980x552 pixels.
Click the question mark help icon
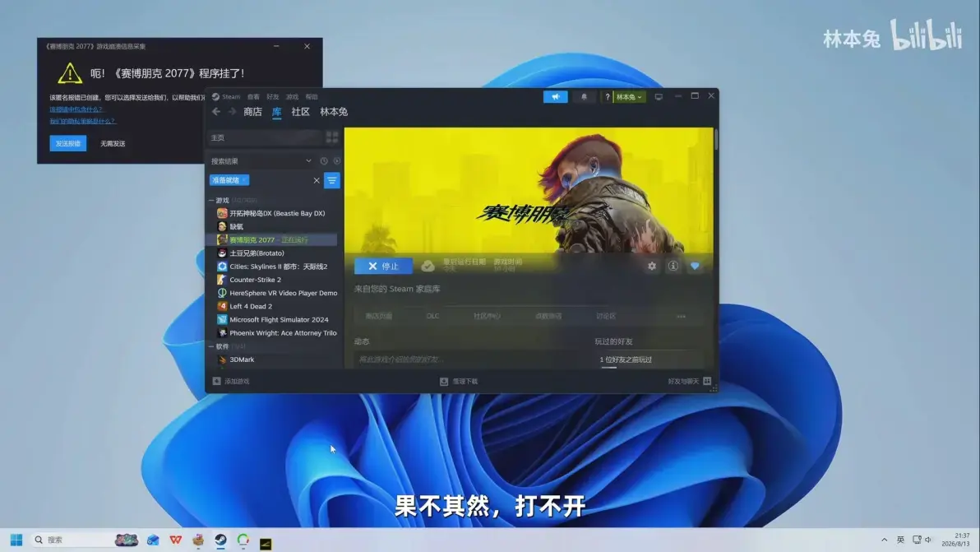pyautogui.click(x=607, y=97)
